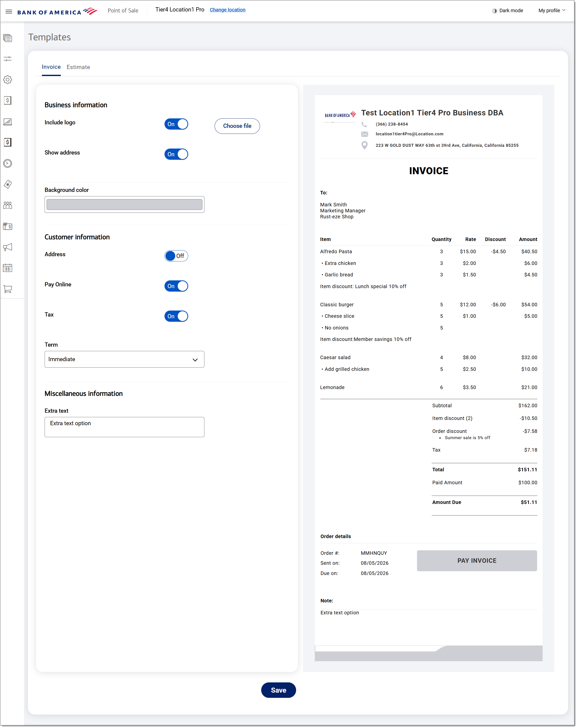This screenshot has height=728, width=577.
Task: Open the clock sidebar icon
Action: 8,163
